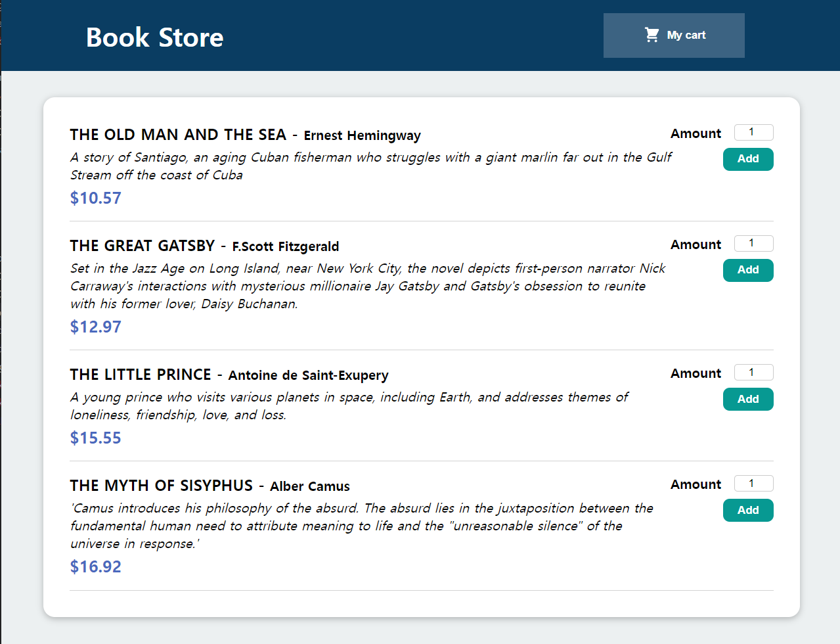Click the description of THE MYTH OF SISYPHUS

(361, 526)
